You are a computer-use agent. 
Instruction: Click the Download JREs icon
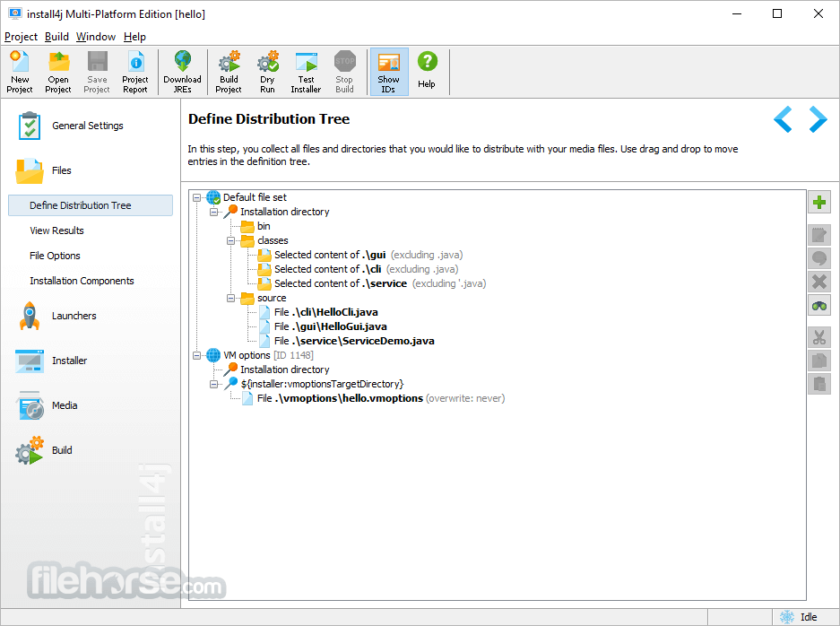[183, 72]
